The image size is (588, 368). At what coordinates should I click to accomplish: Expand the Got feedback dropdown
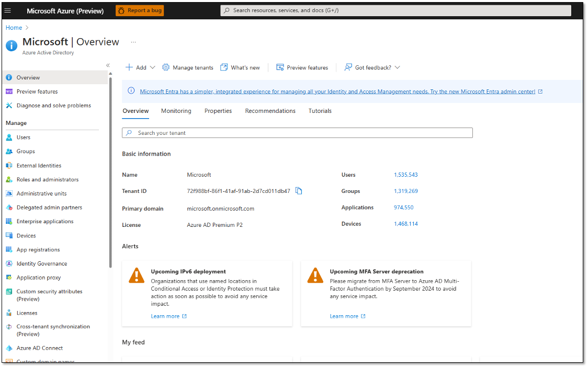371,67
